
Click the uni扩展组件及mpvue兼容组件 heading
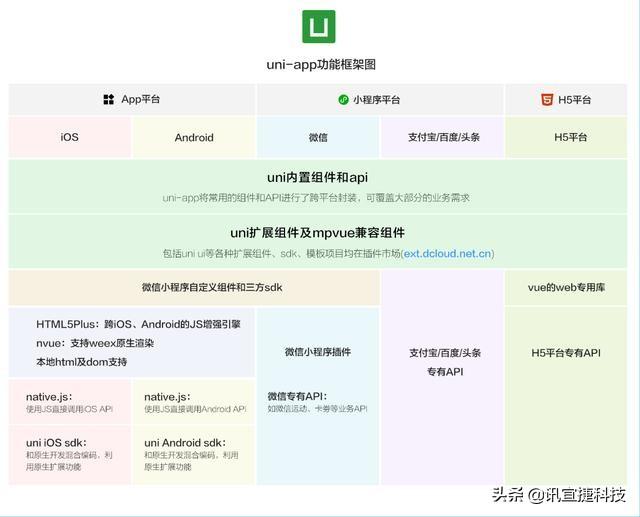coord(318,233)
